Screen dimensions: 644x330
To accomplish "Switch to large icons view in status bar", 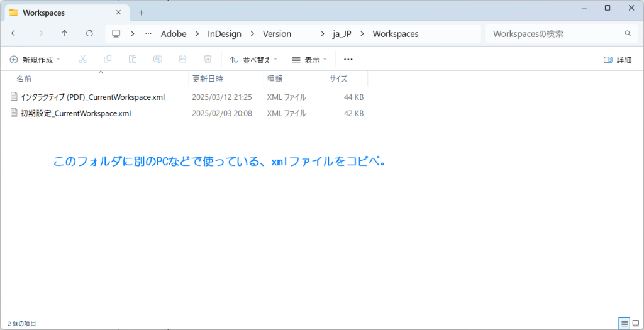I will pyautogui.click(x=636, y=323).
